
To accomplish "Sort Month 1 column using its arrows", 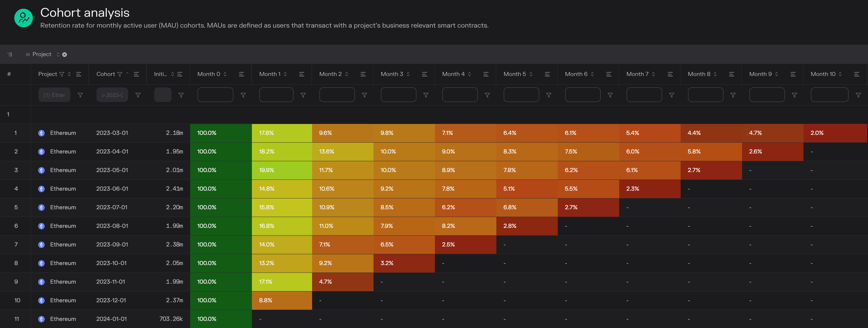I will pyautogui.click(x=285, y=74).
